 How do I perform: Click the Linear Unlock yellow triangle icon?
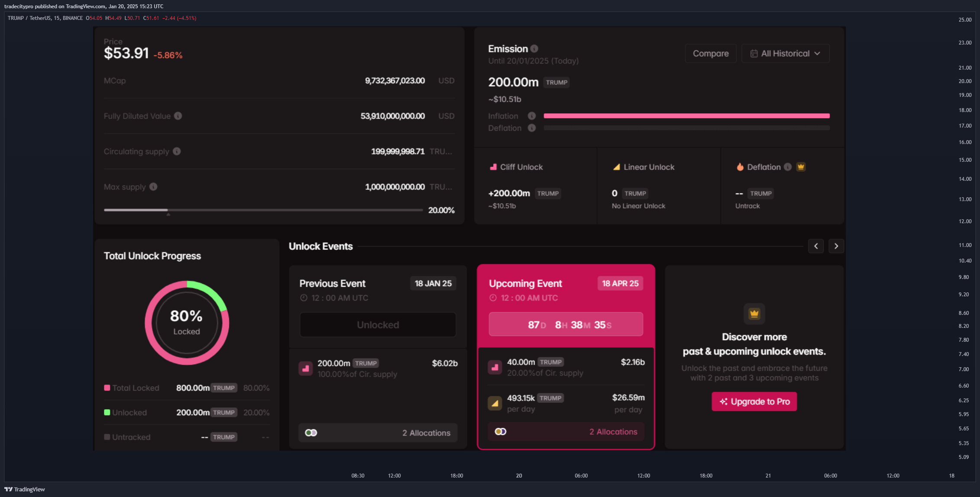(x=616, y=167)
